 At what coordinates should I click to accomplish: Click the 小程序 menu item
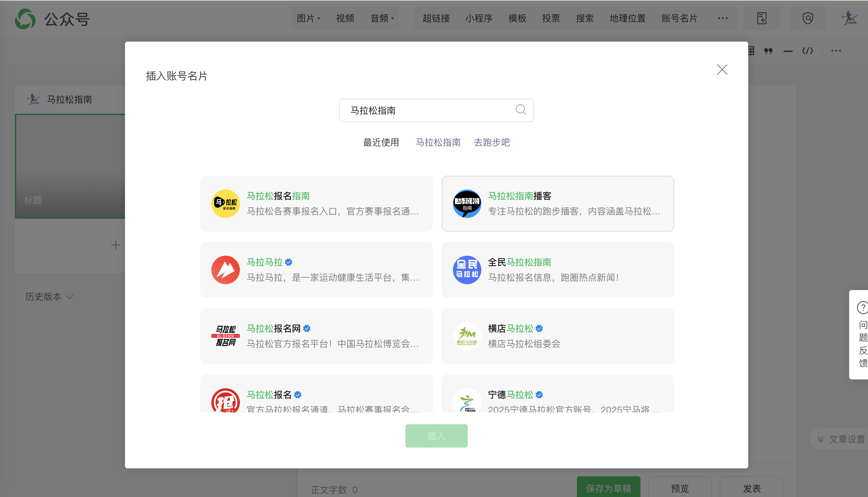[x=478, y=19]
